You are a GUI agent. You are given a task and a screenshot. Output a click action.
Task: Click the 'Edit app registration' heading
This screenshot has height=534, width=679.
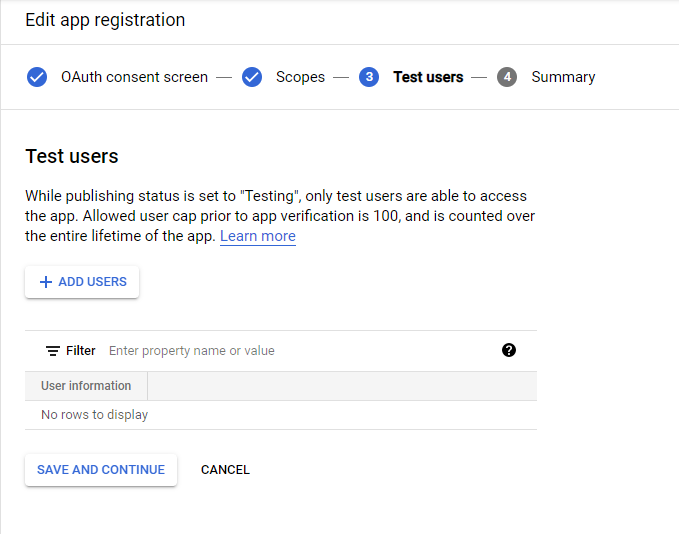tap(105, 20)
